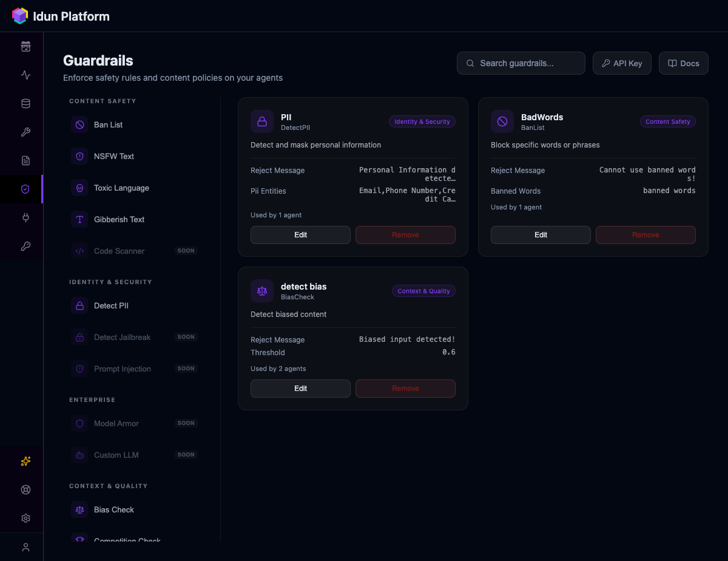Click 'Detect and mask personal information' description

316,145
